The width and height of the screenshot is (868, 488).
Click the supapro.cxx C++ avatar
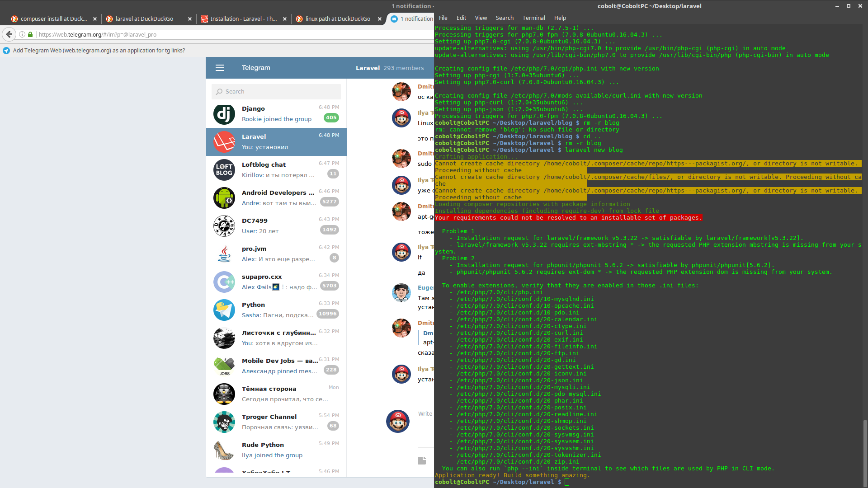(x=224, y=282)
